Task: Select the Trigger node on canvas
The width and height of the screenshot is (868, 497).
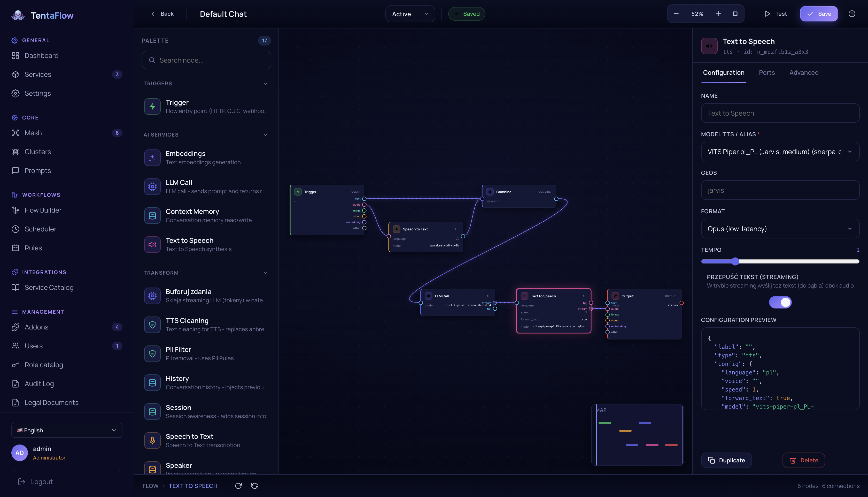Action: point(327,210)
